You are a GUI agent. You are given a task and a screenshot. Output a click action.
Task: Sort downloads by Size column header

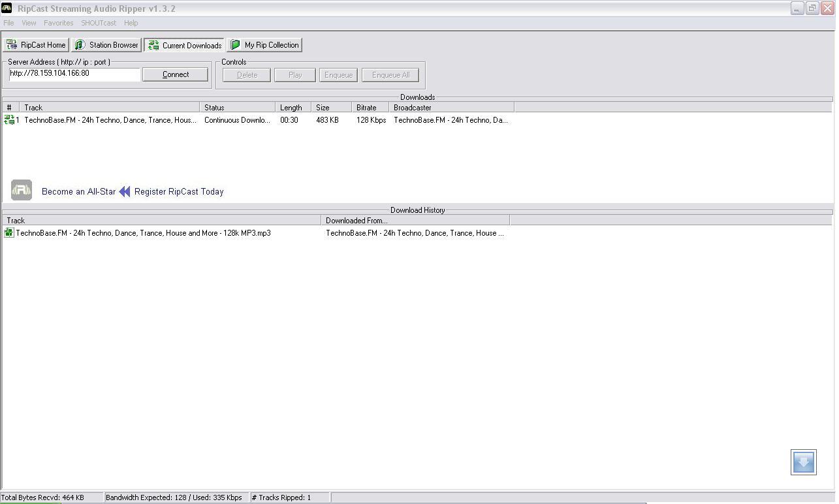point(332,107)
